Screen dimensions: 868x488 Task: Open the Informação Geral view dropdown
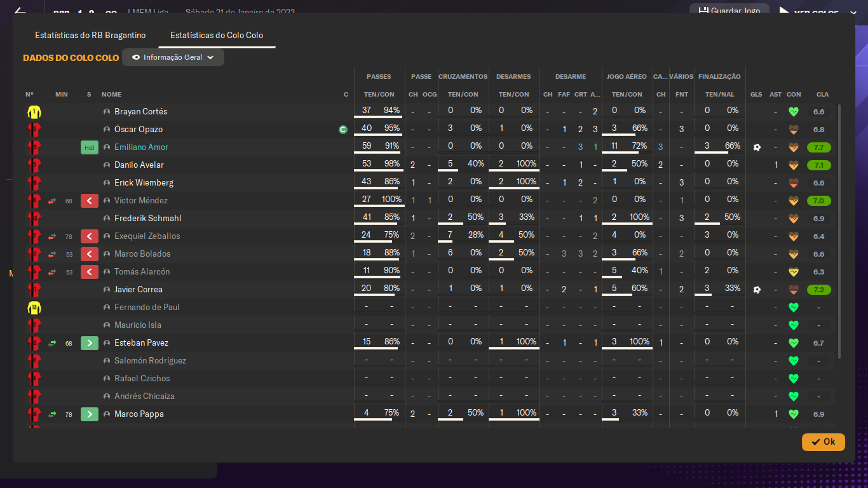[x=173, y=57]
